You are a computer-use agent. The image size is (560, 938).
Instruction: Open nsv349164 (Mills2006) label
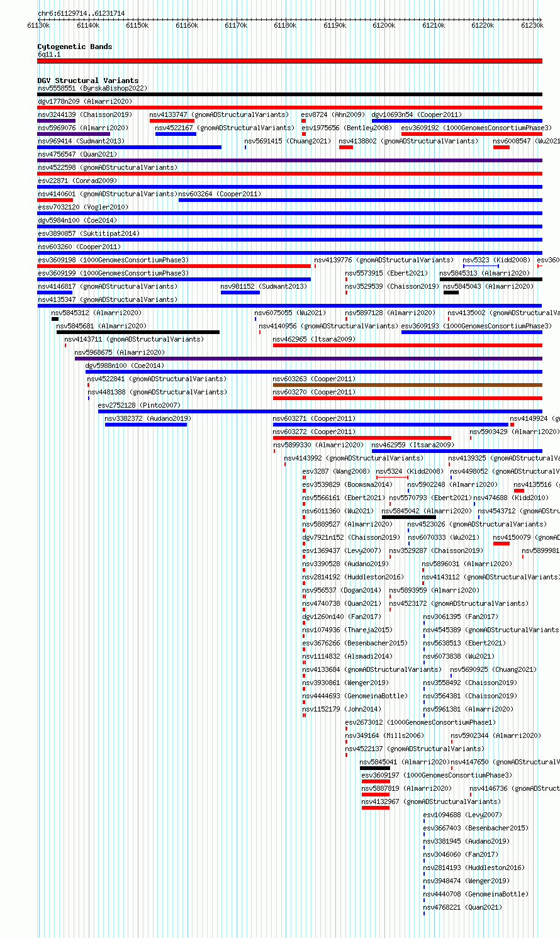point(385,736)
